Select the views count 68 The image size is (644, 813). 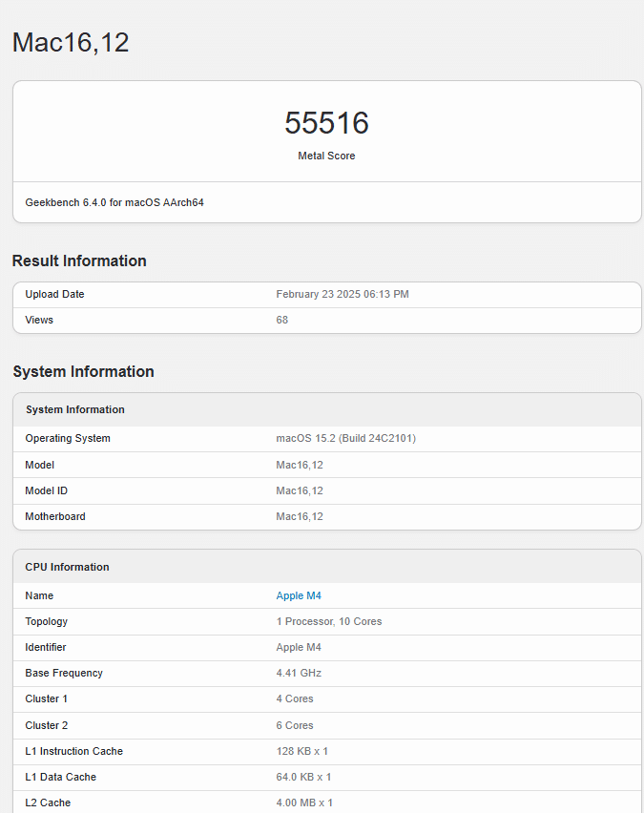pos(282,320)
